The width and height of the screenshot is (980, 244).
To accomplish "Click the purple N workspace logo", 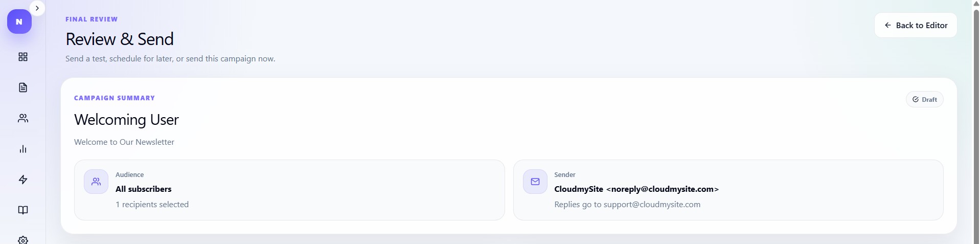I will click(19, 21).
